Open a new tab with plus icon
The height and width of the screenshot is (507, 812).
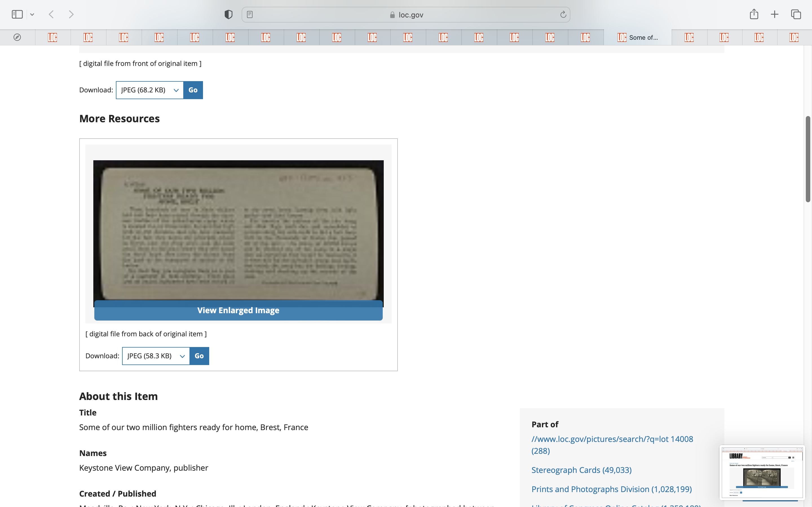pyautogui.click(x=775, y=14)
